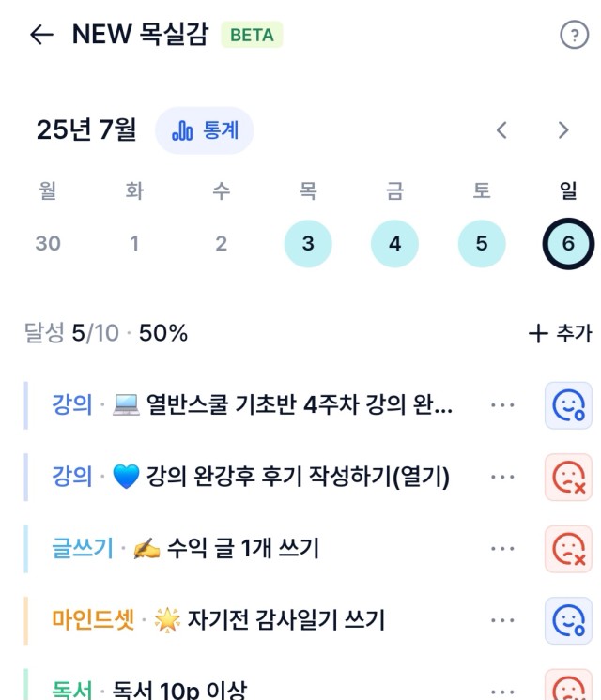The height and width of the screenshot is (700, 601).
Task: Select Thursday the 3rd in calendar
Action: tap(308, 244)
